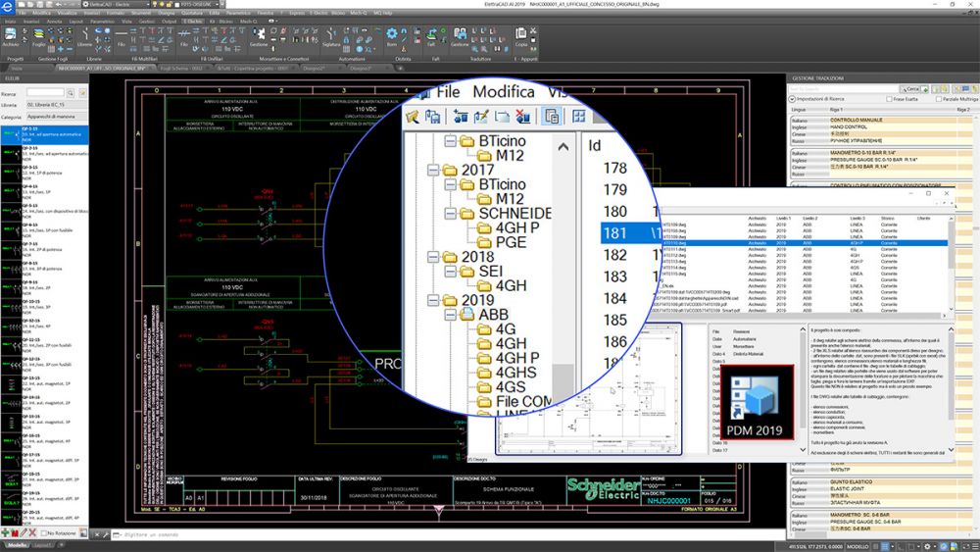Select the row with Id 184
Image resolution: width=980 pixels, height=552 pixels.
click(x=615, y=299)
